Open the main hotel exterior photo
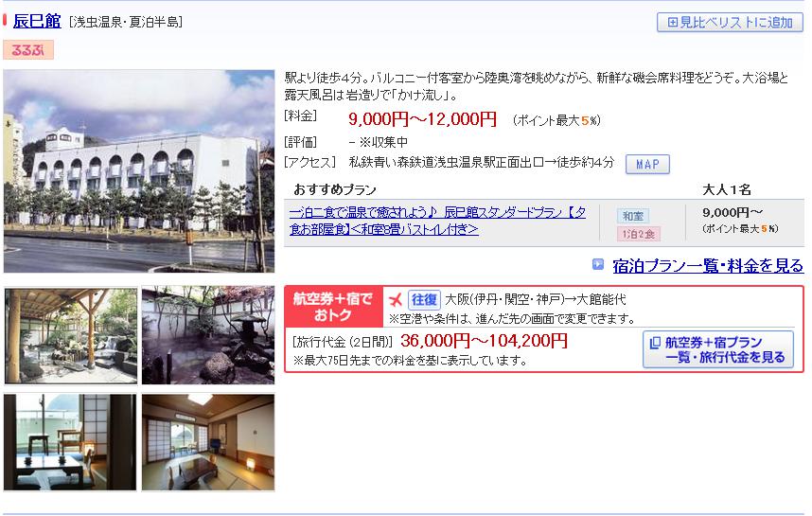Screen dimensions: 812x516 point(139,171)
